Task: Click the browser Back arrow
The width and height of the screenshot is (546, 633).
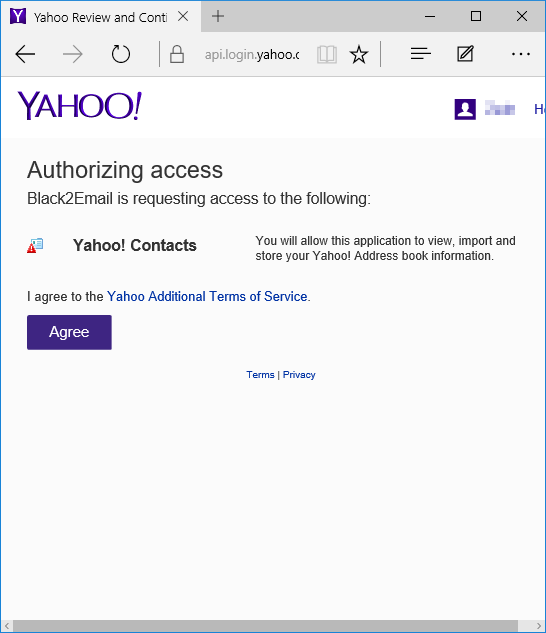Action: pos(25,54)
